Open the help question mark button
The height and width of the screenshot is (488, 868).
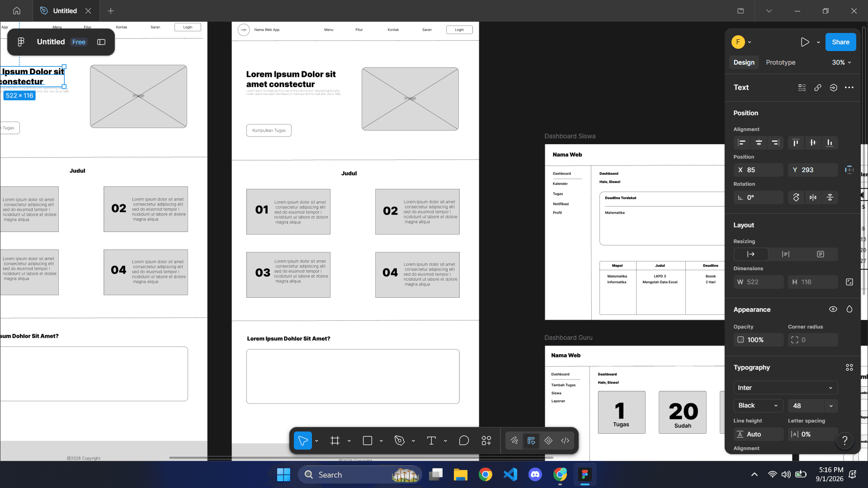(845, 441)
